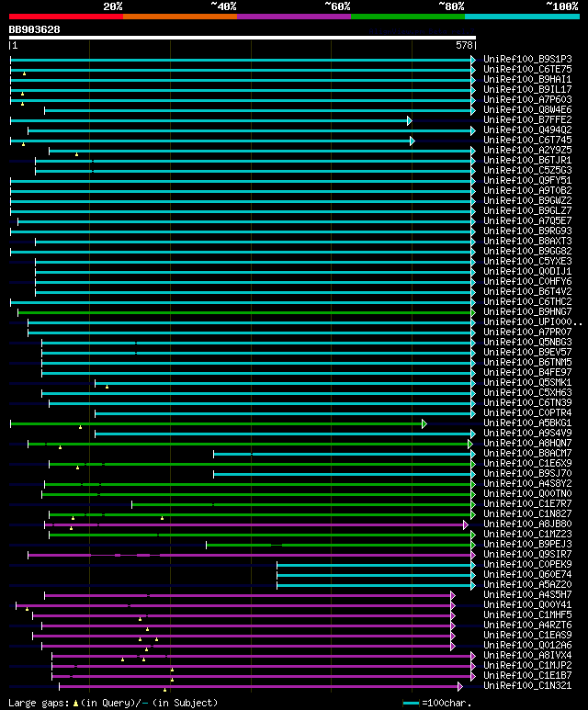Click the cyan alignment bar for UniRef100_B9S1P3
Screen dimensions: 588x710
pos(241,60)
